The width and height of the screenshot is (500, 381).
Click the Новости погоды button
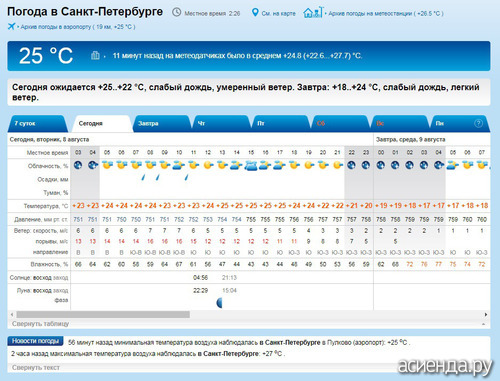pos(35,341)
